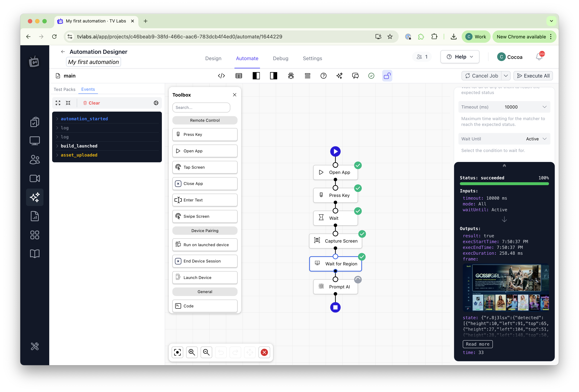
Task: Select the Test Packs tab
Action: click(64, 89)
